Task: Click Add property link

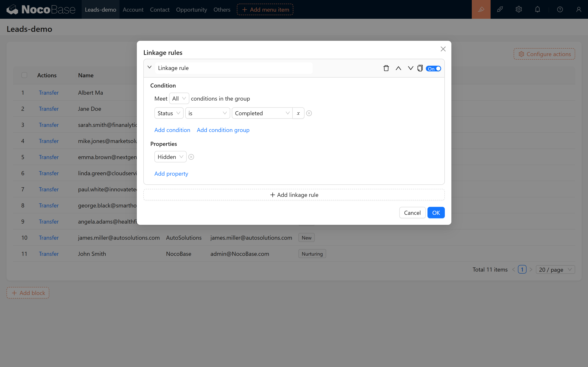Action: 171,173
